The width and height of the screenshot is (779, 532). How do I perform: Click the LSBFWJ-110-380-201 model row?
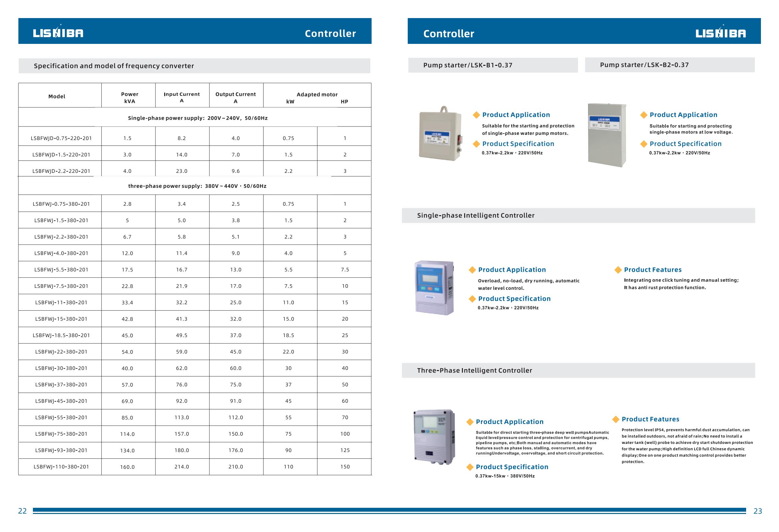(x=61, y=467)
